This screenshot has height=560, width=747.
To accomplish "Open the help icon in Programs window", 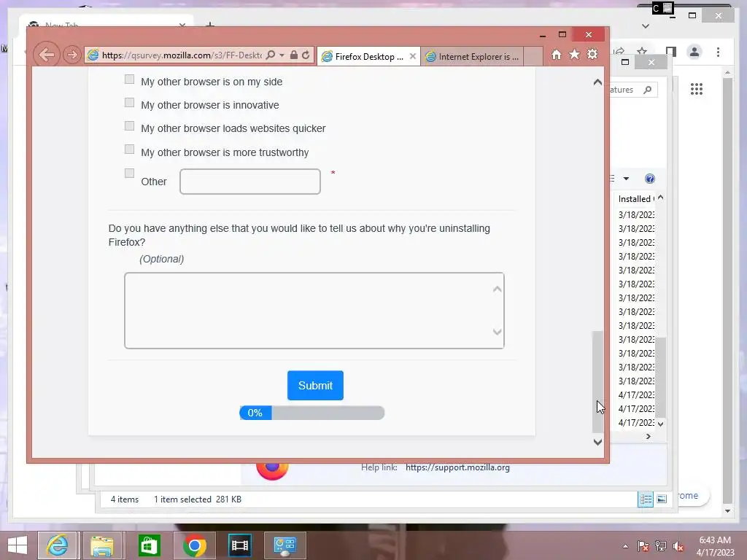I will pyautogui.click(x=650, y=179).
